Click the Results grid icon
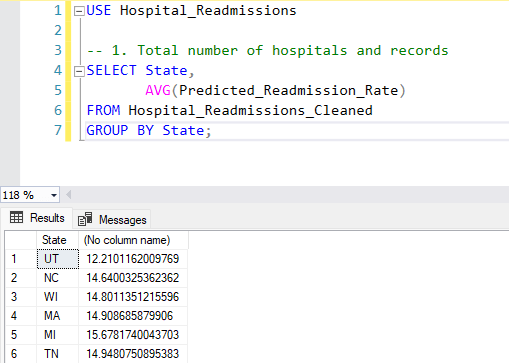Screen dimensions: 509x363 coord(16,218)
